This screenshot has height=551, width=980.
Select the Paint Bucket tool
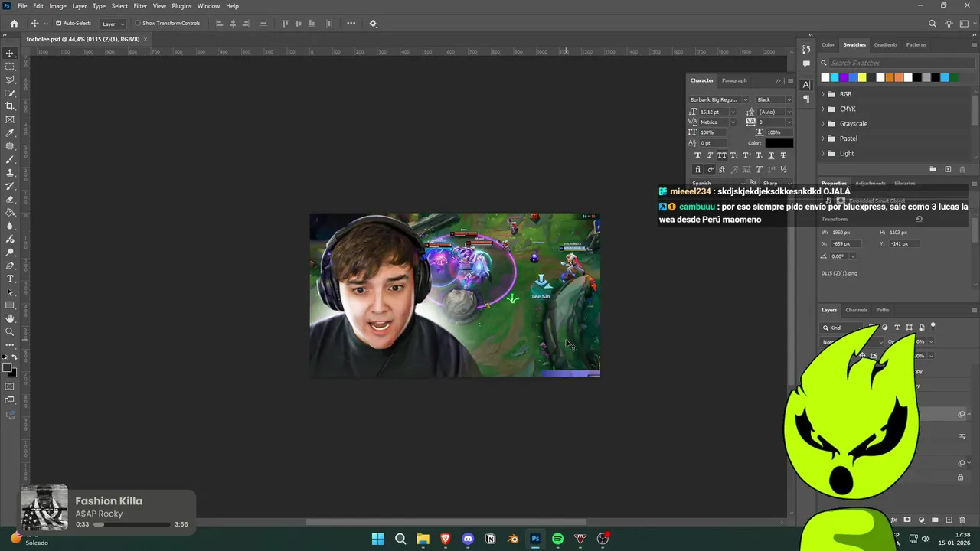tap(10, 213)
